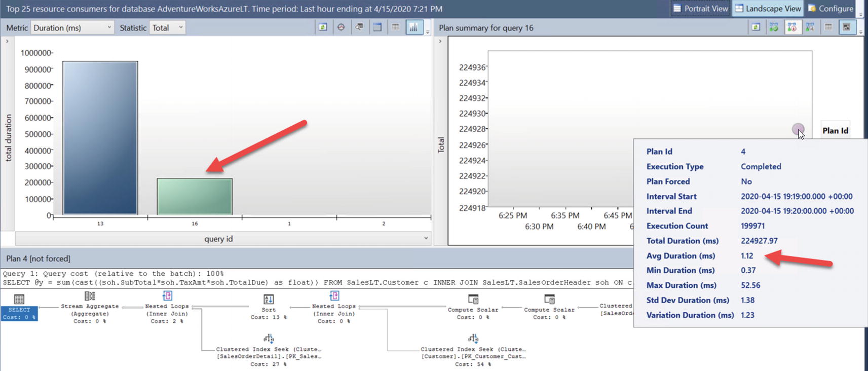View the query text icon
Screen dimensions: 868x371
(x=359, y=27)
